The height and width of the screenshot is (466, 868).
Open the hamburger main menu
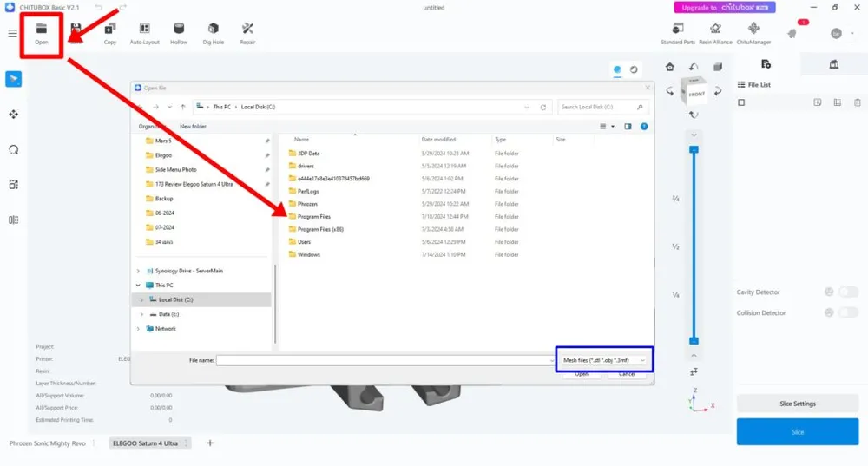pos(12,34)
